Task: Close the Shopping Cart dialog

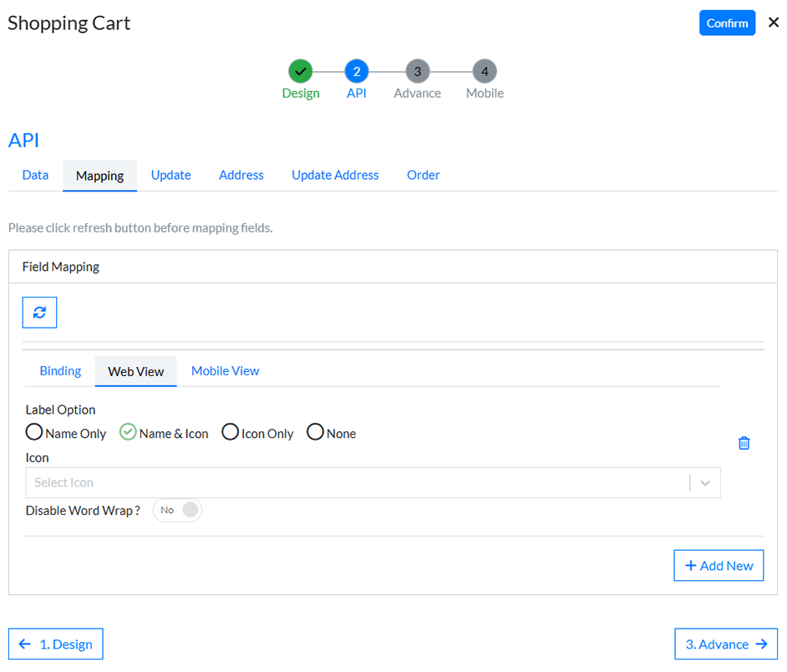Action: [773, 23]
